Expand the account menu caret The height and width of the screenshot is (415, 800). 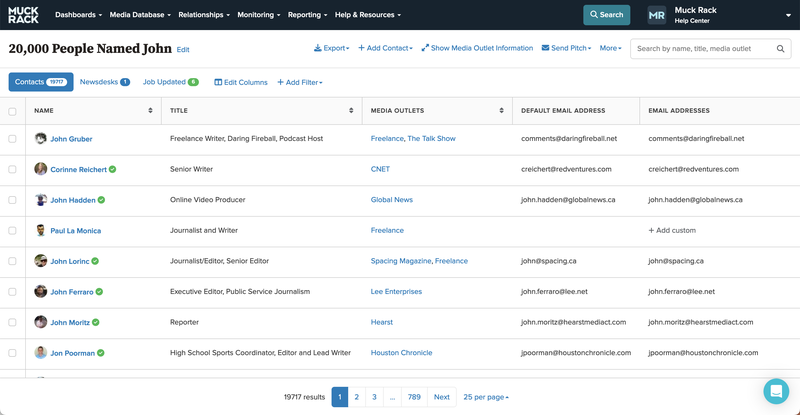(x=788, y=15)
